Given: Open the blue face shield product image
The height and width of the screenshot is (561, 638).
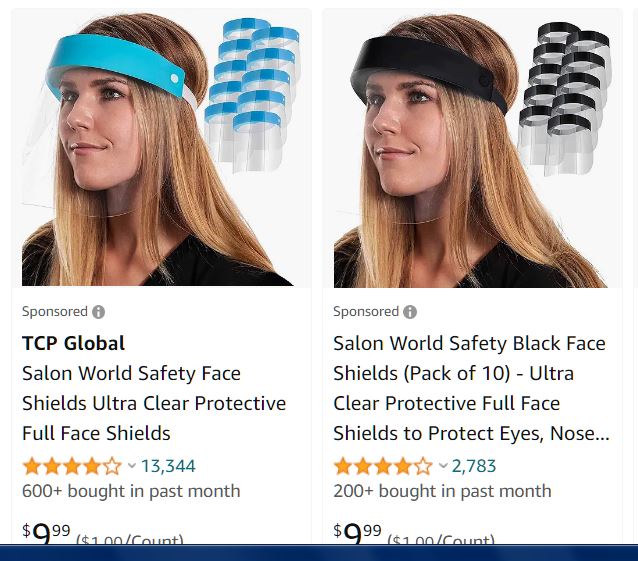Looking at the screenshot, I should [162, 149].
